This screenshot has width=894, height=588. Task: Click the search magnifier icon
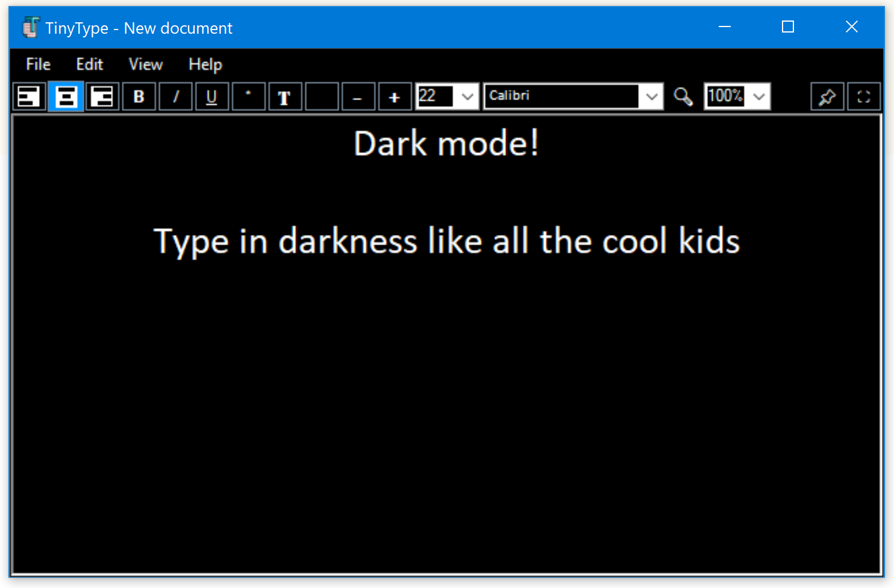(683, 96)
